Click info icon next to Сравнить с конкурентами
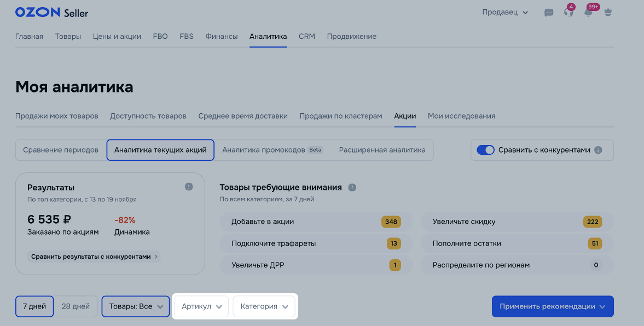 pyautogui.click(x=598, y=150)
